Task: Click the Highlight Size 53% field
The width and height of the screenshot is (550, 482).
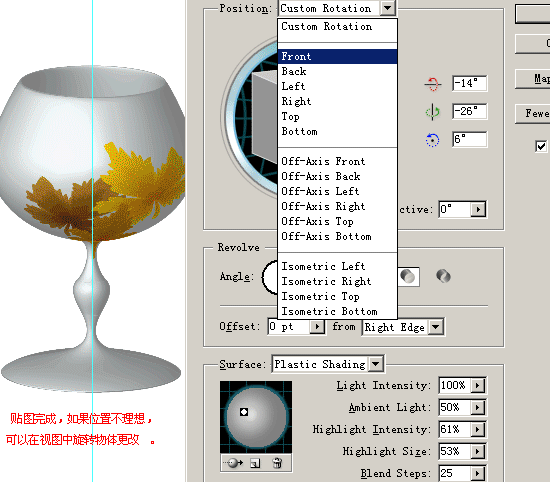Action: tap(455, 451)
